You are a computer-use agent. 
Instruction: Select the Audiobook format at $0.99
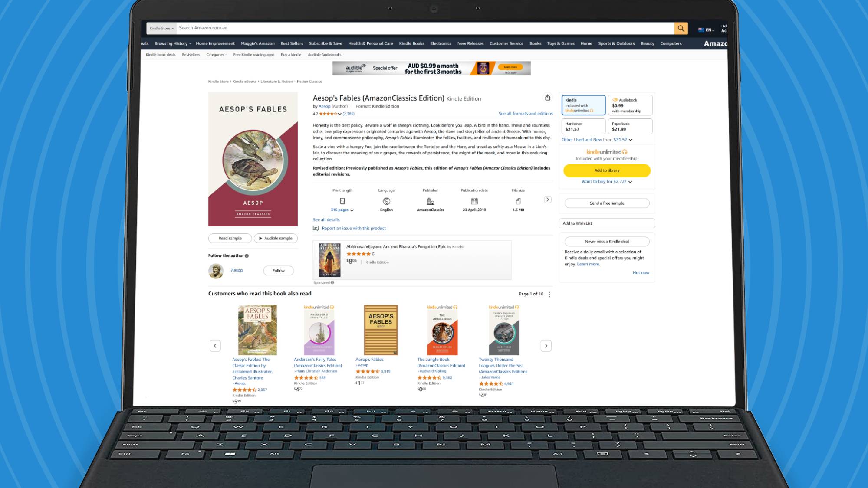(630, 105)
